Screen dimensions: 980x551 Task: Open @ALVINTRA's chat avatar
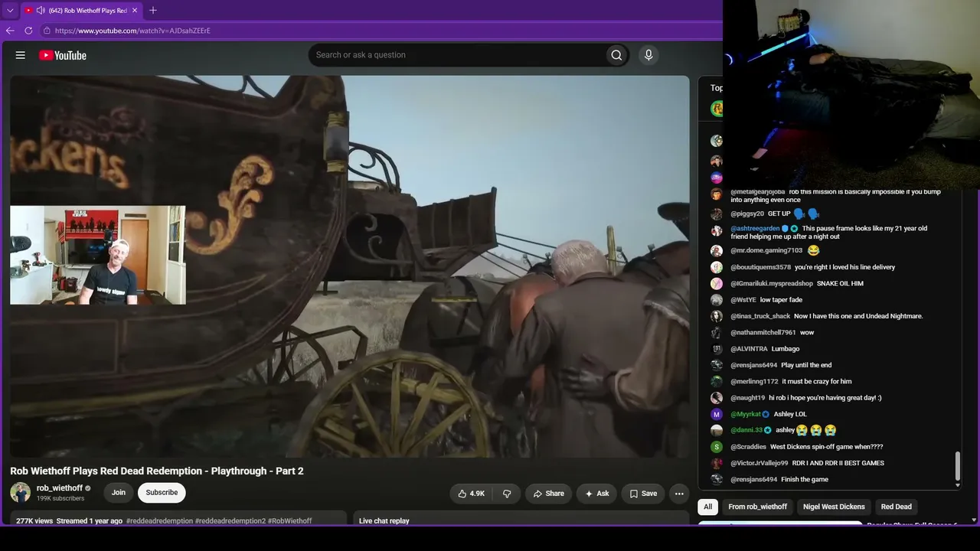pos(717,349)
